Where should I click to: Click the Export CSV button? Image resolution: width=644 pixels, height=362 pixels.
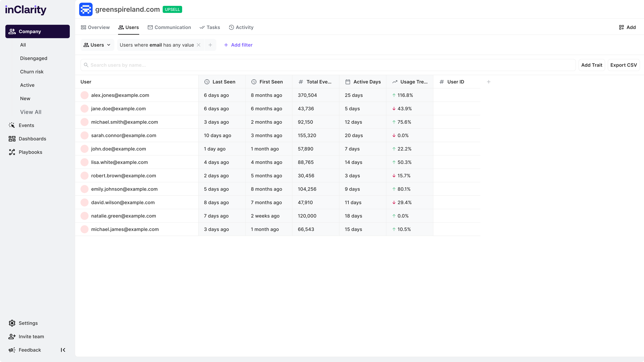coord(623,65)
